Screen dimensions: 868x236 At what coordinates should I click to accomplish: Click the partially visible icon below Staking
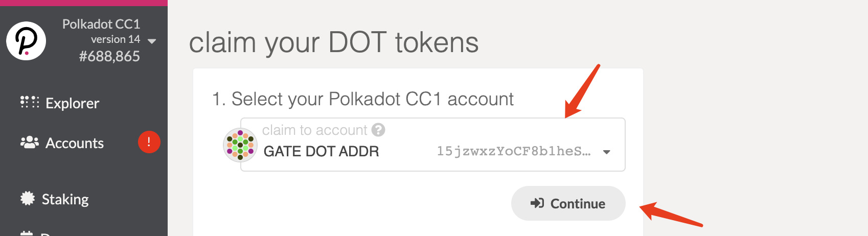pos(27,233)
